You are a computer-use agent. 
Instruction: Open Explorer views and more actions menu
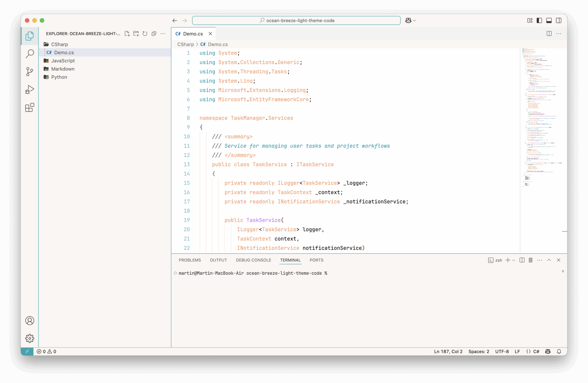(163, 34)
